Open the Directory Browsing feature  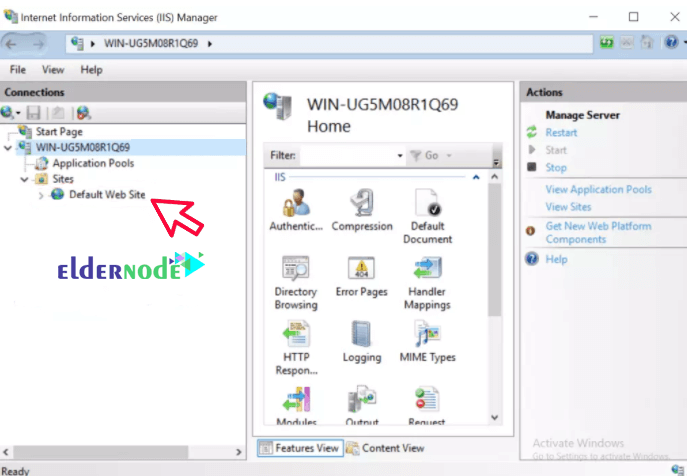pyautogui.click(x=296, y=282)
